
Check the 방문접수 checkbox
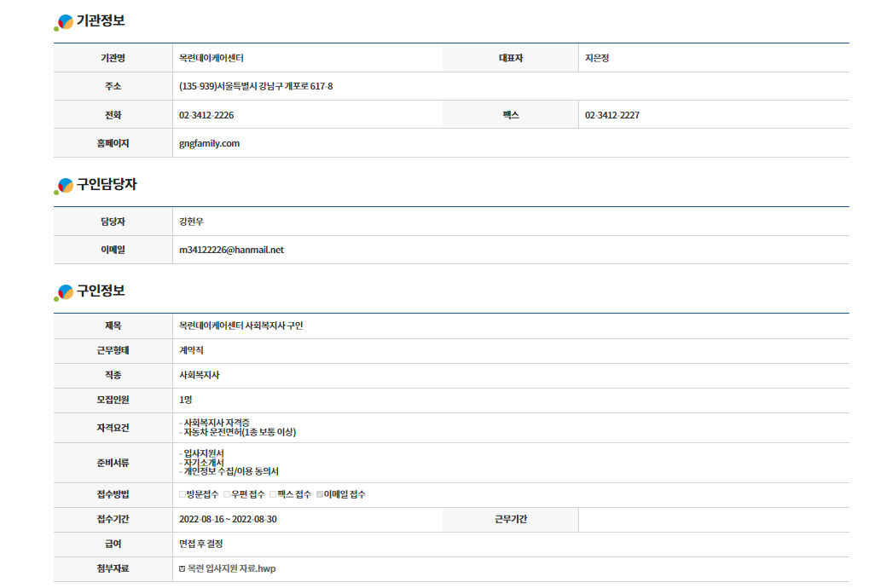coord(182,495)
